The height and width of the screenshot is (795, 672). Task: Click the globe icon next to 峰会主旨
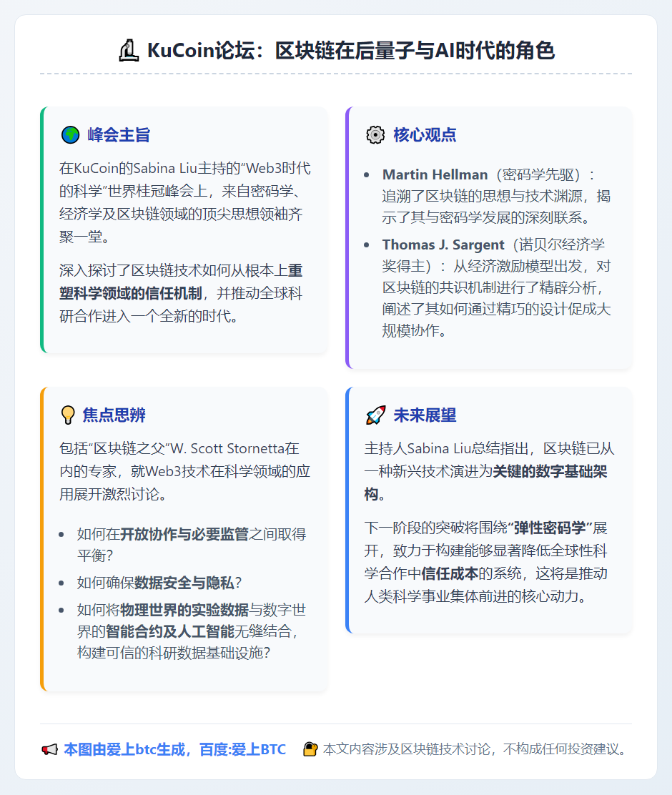tap(71, 135)
